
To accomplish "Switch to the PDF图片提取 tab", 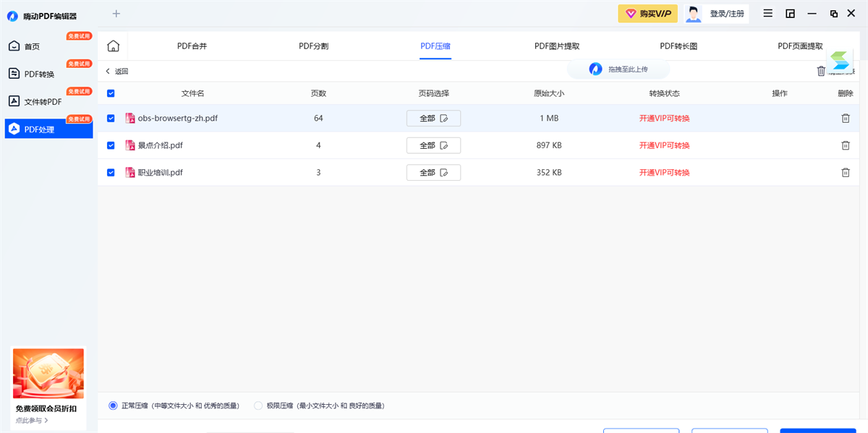I will click(x=557, y=46).
